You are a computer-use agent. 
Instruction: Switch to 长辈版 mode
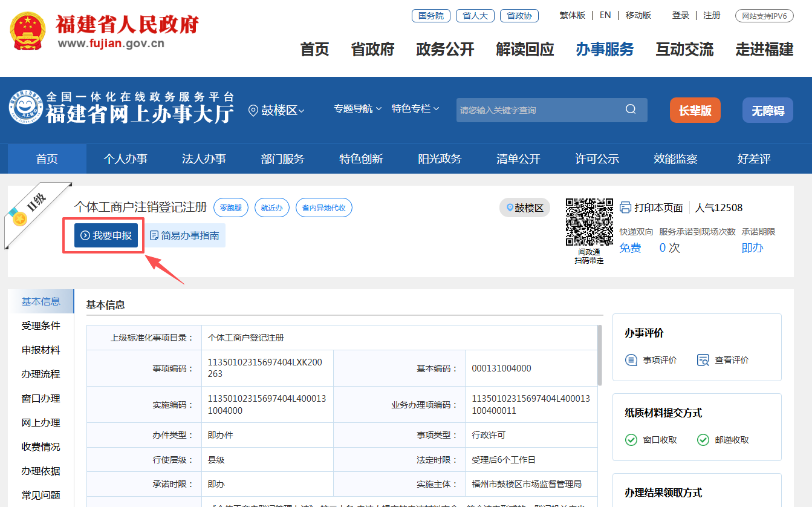[x=695, y=111]
